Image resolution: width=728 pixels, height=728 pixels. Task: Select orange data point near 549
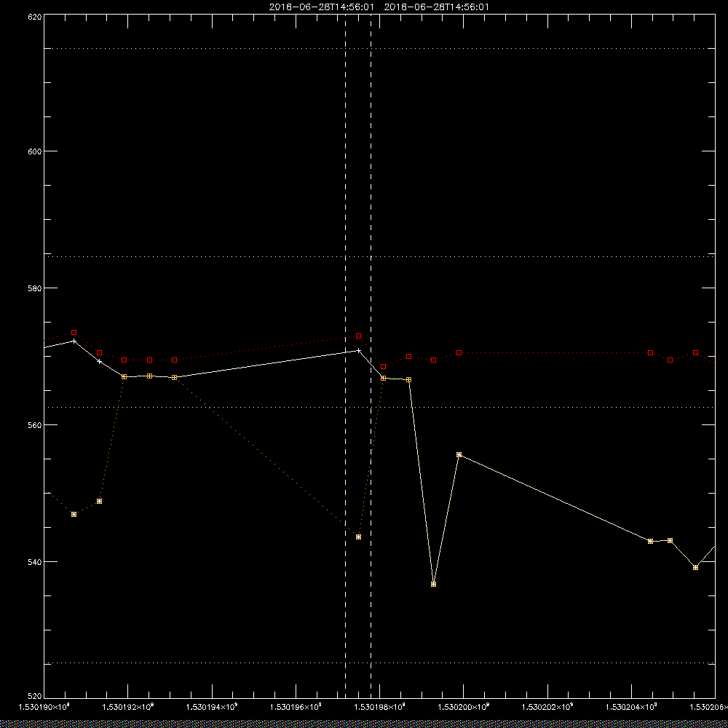tap(99, 502)
